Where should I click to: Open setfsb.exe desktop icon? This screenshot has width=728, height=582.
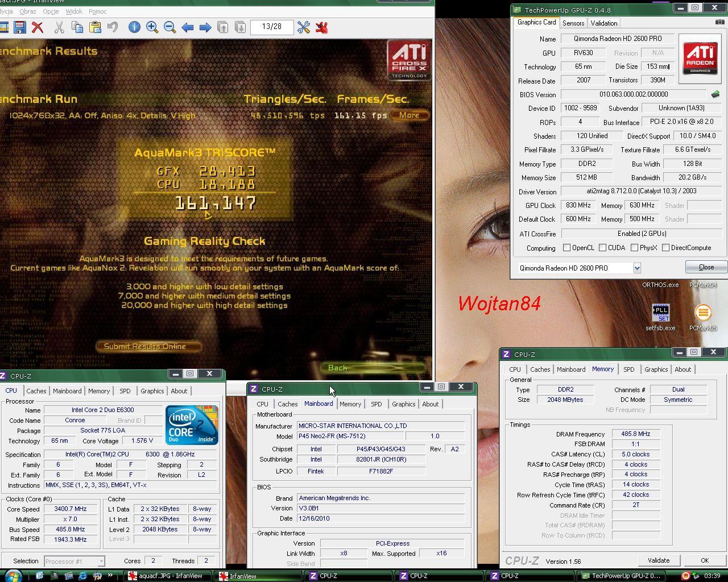point(660,317)
